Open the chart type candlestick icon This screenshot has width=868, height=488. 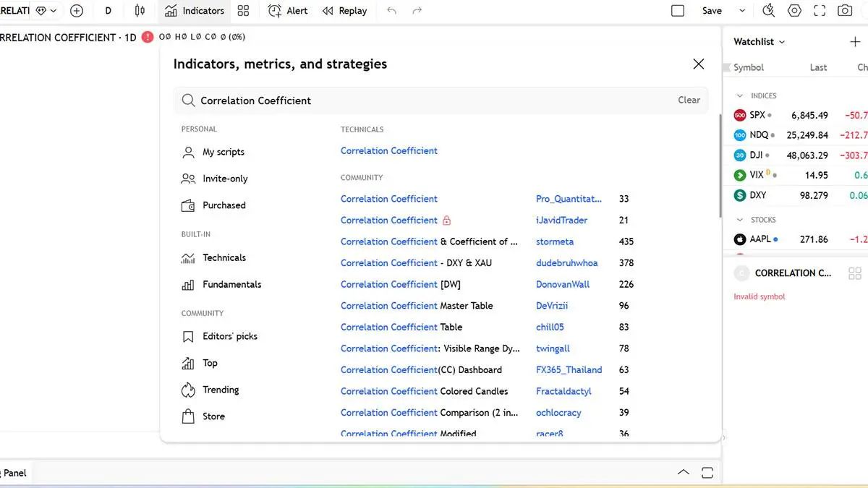click(140, 11)
